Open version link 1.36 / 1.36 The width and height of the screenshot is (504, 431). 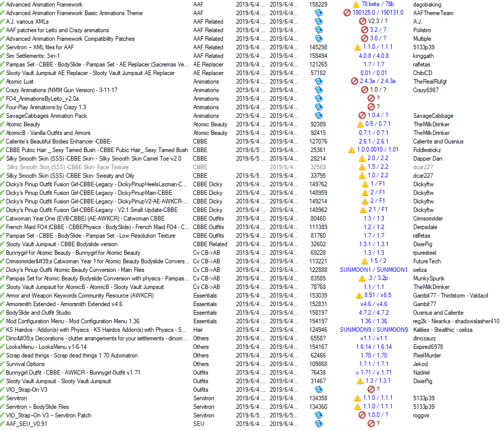click(374, 321)
